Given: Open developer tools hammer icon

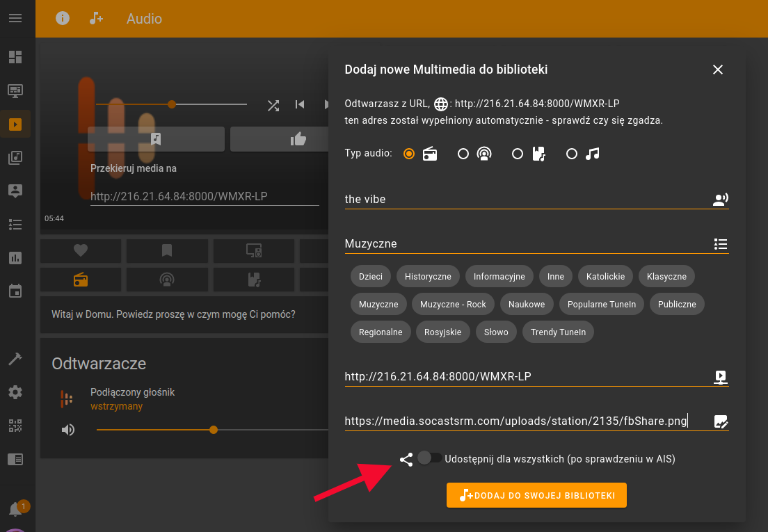Looking at the screenshot, I should [x=15, y=359].
